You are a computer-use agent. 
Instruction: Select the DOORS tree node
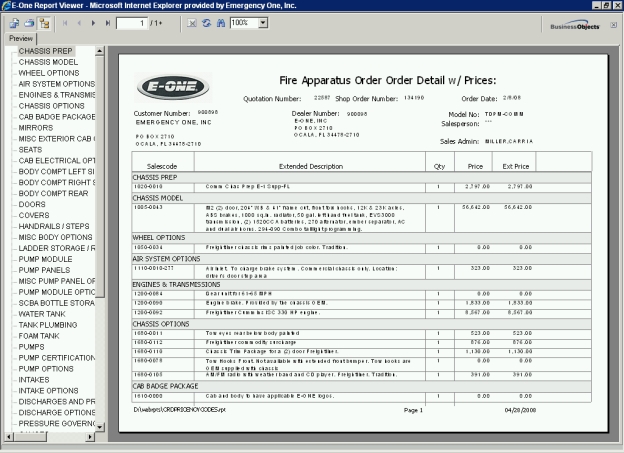[x=32, y=204]
